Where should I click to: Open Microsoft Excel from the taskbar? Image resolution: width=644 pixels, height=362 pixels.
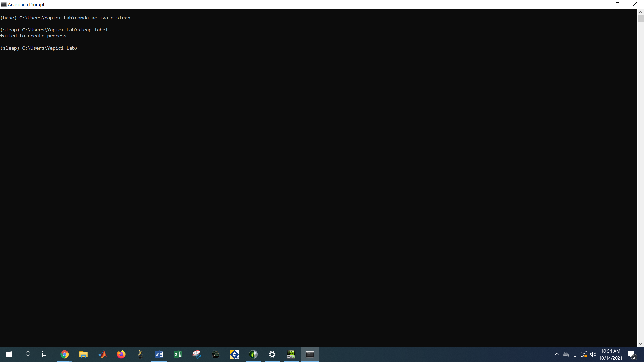tap(178, 354)
